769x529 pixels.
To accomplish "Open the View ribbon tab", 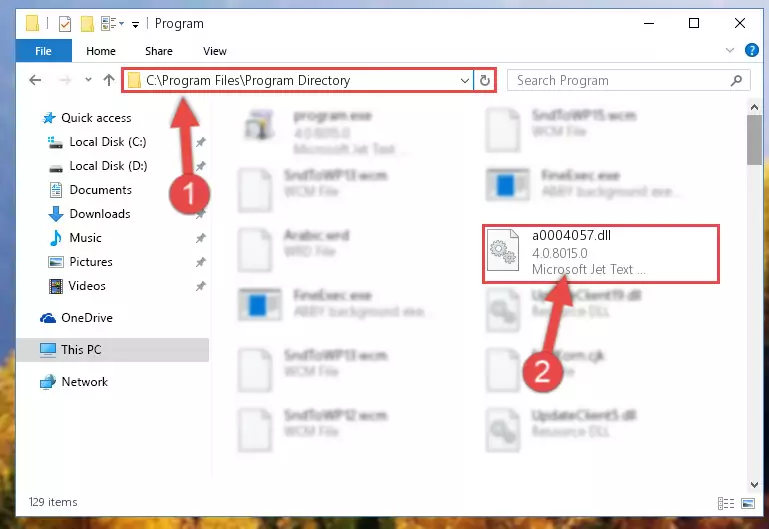I will pyautogui.click(x=215, y=51).
